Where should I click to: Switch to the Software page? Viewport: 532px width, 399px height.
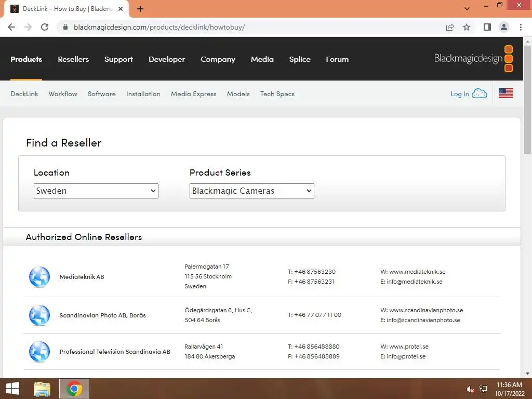(102, 94)
